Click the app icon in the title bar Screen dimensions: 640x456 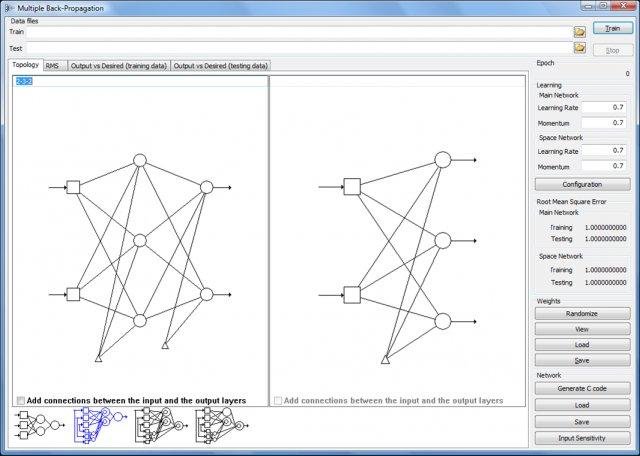point(8,8)
